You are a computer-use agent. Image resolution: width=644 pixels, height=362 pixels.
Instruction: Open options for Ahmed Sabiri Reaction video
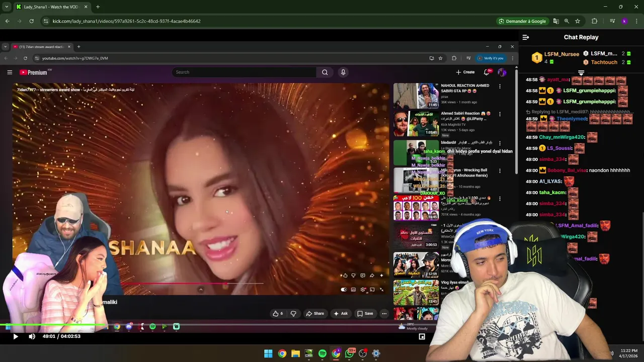(x=500, y=114)
